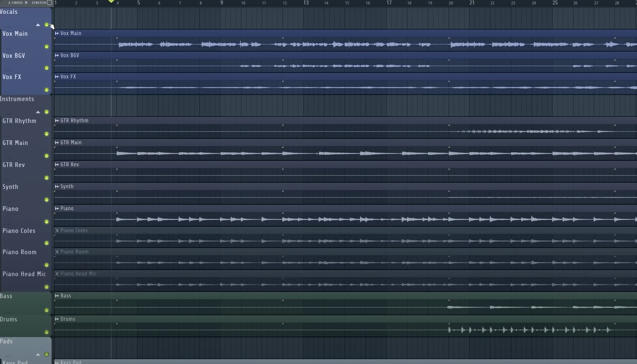Click the arrow icon on the Bass clip header

(x=56, y=296)
